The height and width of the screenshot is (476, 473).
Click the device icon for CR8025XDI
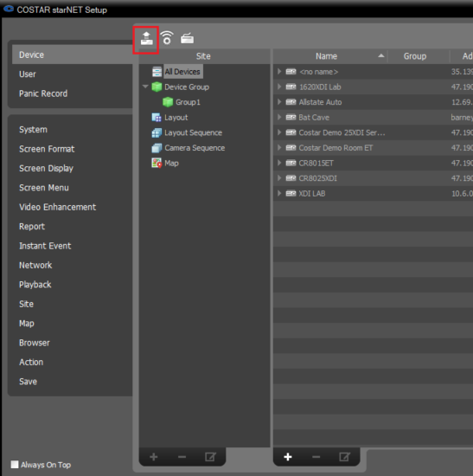click(x=291, y=178)
